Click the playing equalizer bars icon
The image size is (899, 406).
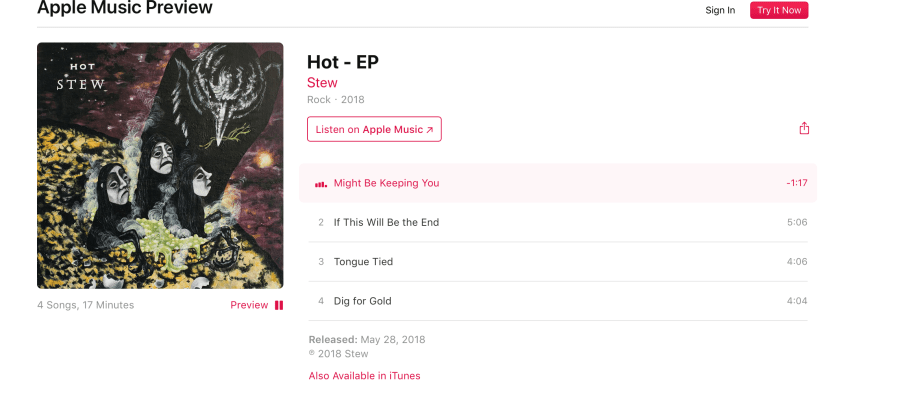pos(321,184)
